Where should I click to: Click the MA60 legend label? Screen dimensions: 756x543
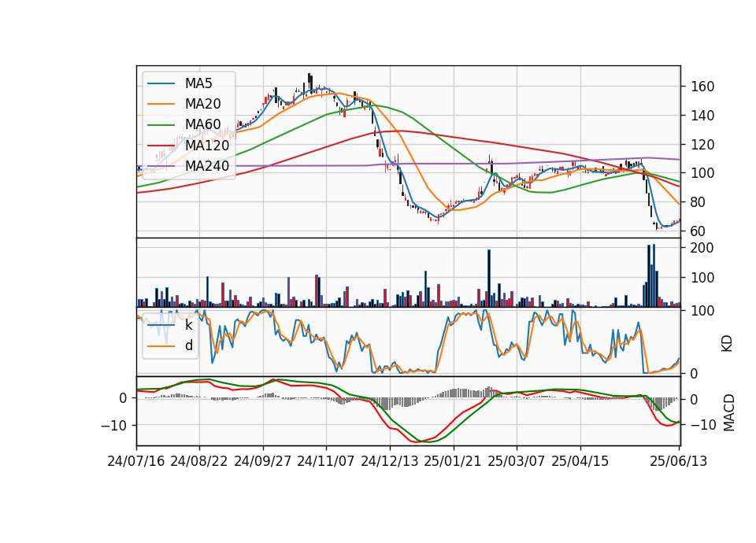click(202, 124)
